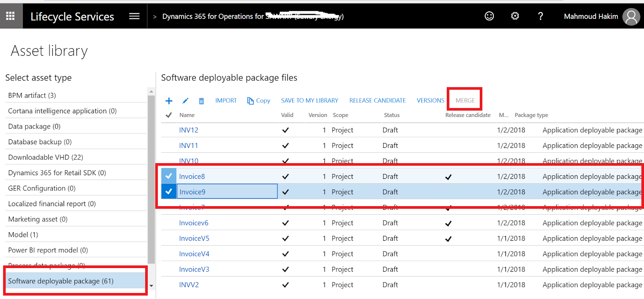Click the Invoice8 release candidate checkmark

[x=448, y=177]
